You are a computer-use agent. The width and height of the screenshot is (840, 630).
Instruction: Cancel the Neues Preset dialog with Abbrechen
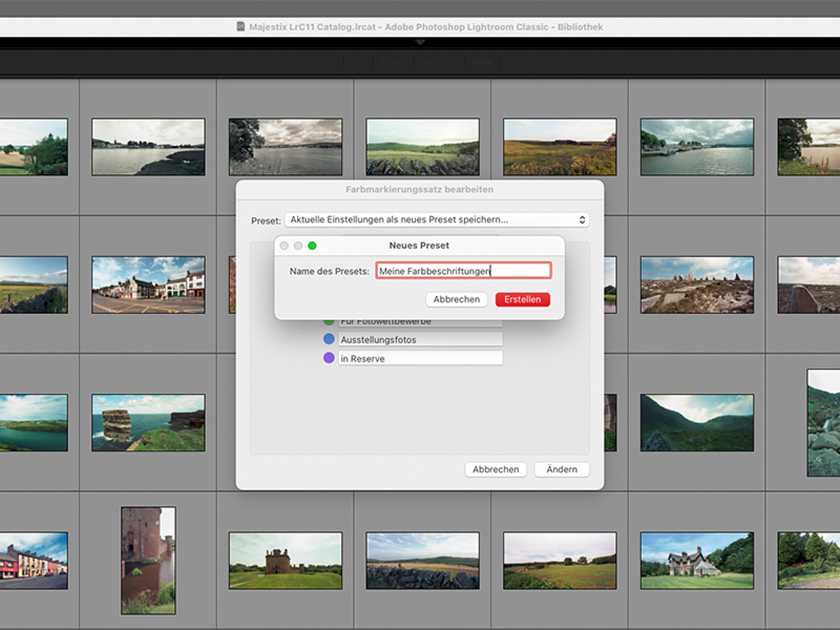point(457,299)
